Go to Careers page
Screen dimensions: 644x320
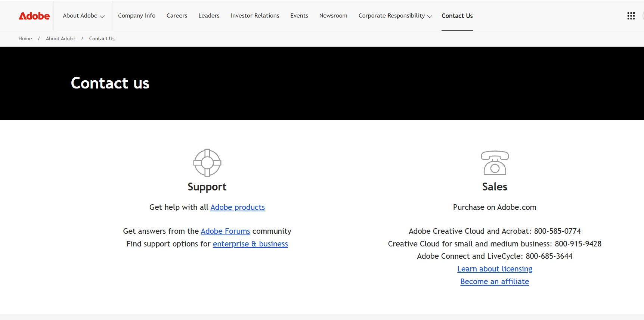(177, 16)
